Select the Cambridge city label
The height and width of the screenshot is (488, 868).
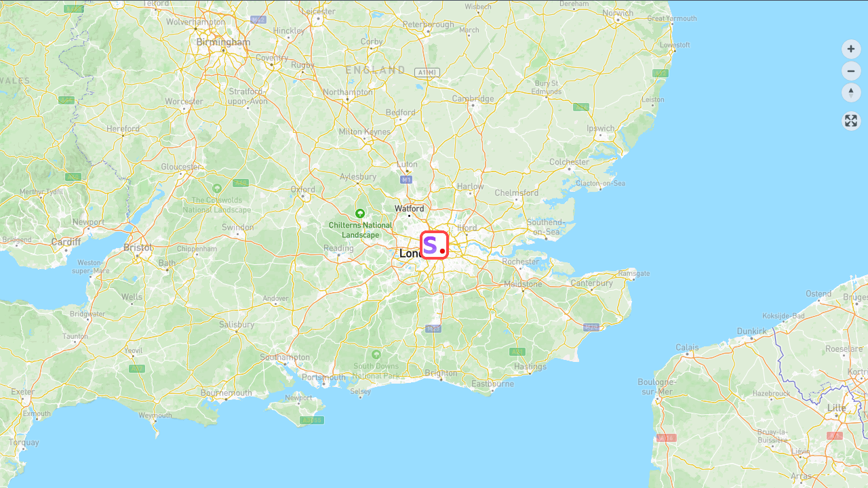pyautogui.click(x=473, y=98)
